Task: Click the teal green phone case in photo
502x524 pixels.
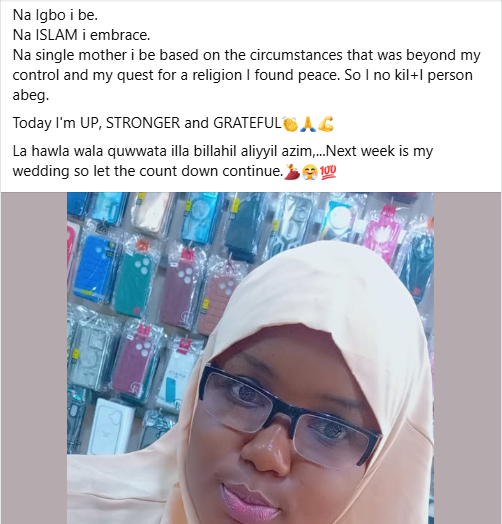Action: tap(134, 283)
